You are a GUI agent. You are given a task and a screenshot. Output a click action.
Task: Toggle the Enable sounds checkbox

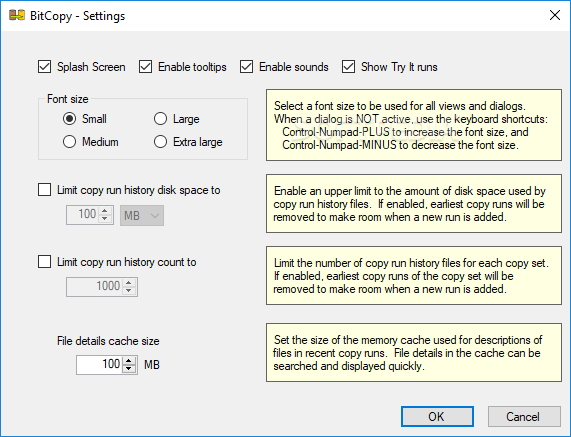[x=246, y=67]
